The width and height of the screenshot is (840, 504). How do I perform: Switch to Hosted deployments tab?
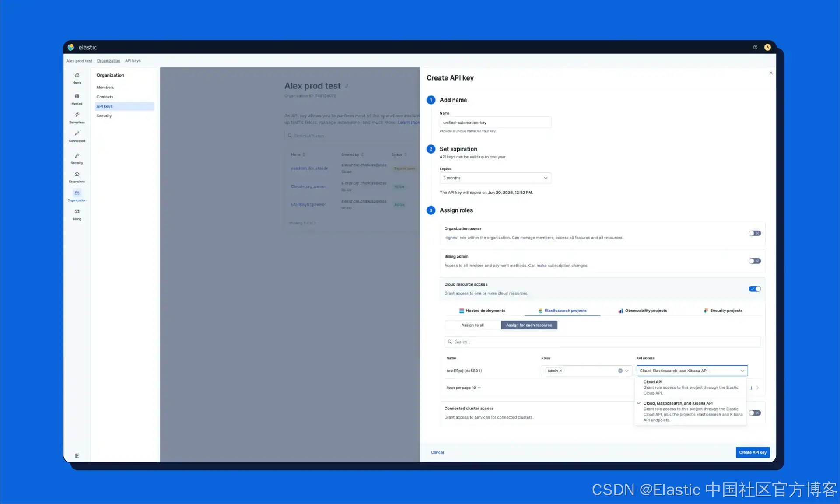(x=482, y=311)
